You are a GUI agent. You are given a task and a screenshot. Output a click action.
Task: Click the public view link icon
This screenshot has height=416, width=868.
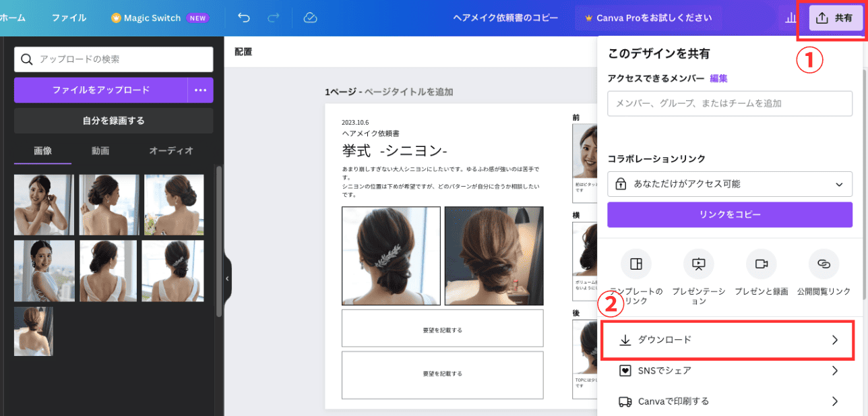(823, 264)
